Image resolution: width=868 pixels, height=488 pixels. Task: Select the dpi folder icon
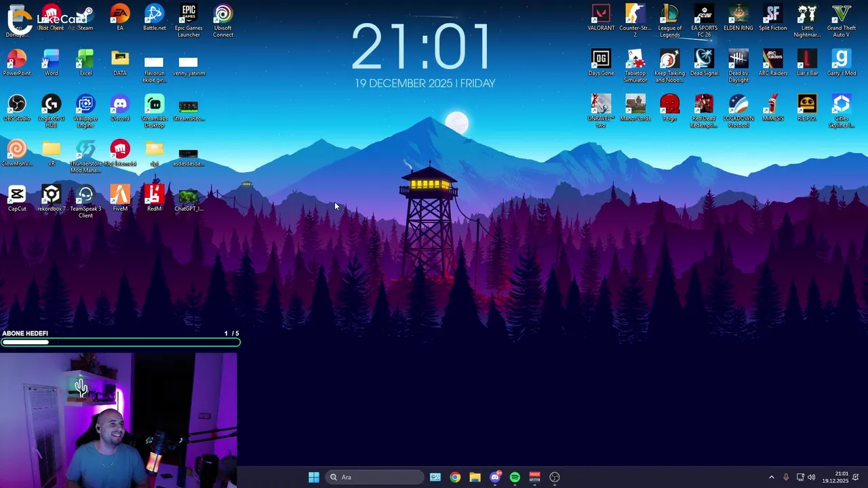[x=154, y=153]
